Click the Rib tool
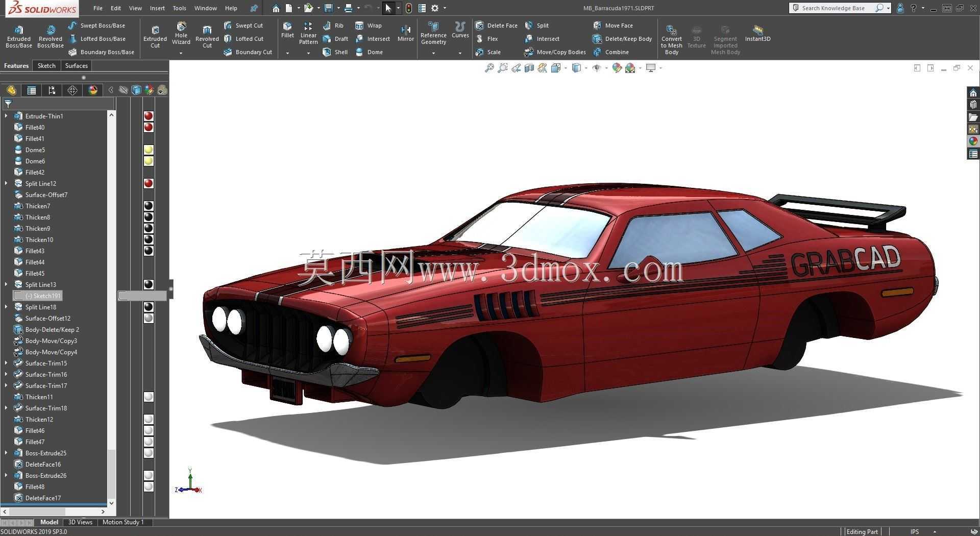 333,26
